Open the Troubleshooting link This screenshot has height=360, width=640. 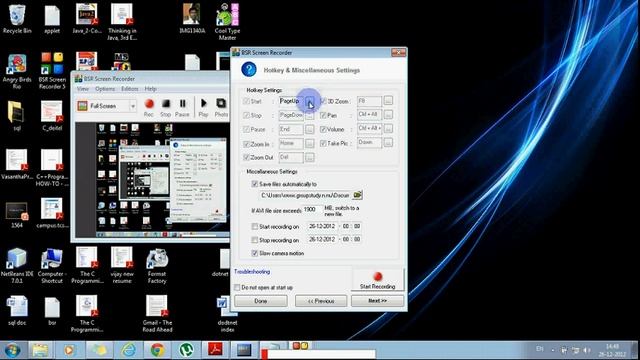[x=252, y=271]
